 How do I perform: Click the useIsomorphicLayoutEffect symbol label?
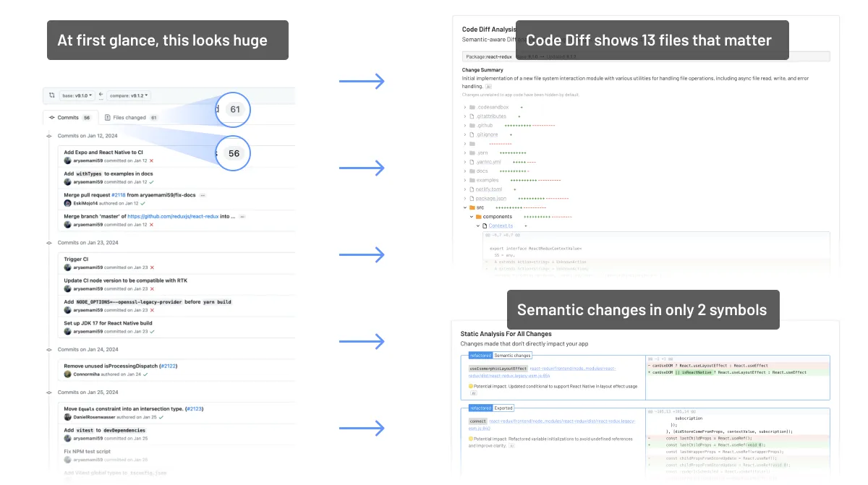(498, 369)
